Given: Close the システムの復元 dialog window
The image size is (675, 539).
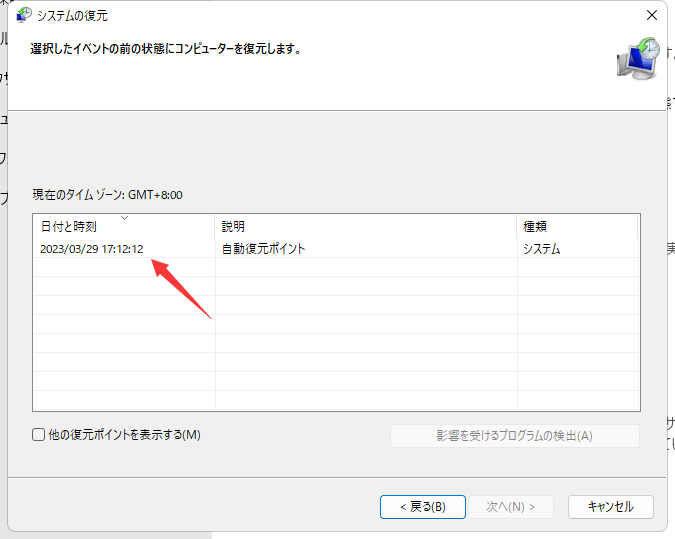Looking at the screenshot, I should pyautogui.click(x=652, y=15).
